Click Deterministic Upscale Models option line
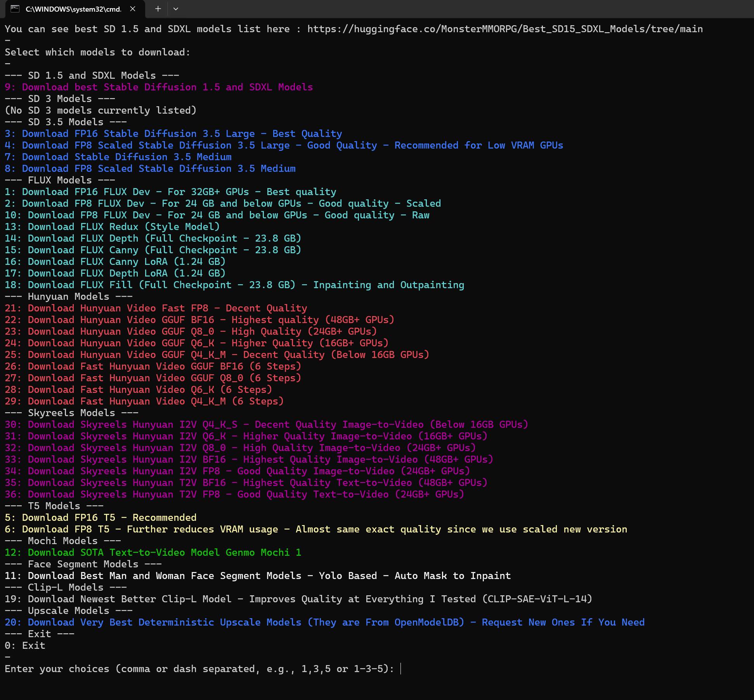The image size is (754, 700). coord(324,622)
